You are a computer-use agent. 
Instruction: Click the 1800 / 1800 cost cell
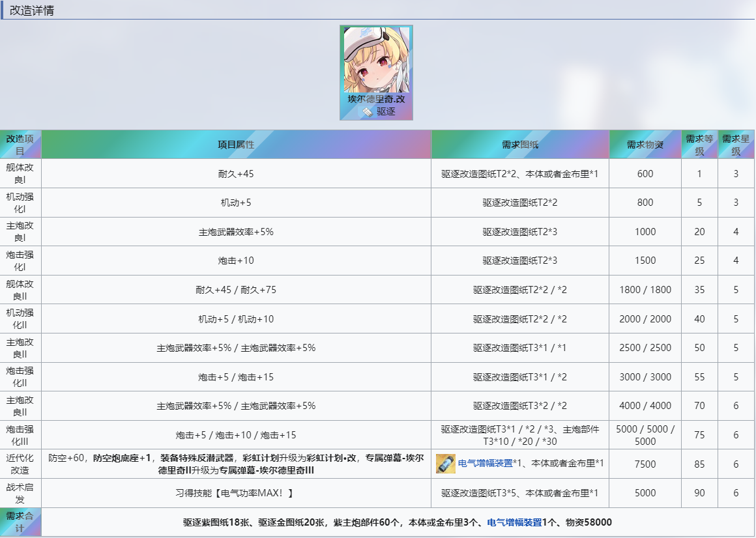pyautogui.click(x=645, y=290)
